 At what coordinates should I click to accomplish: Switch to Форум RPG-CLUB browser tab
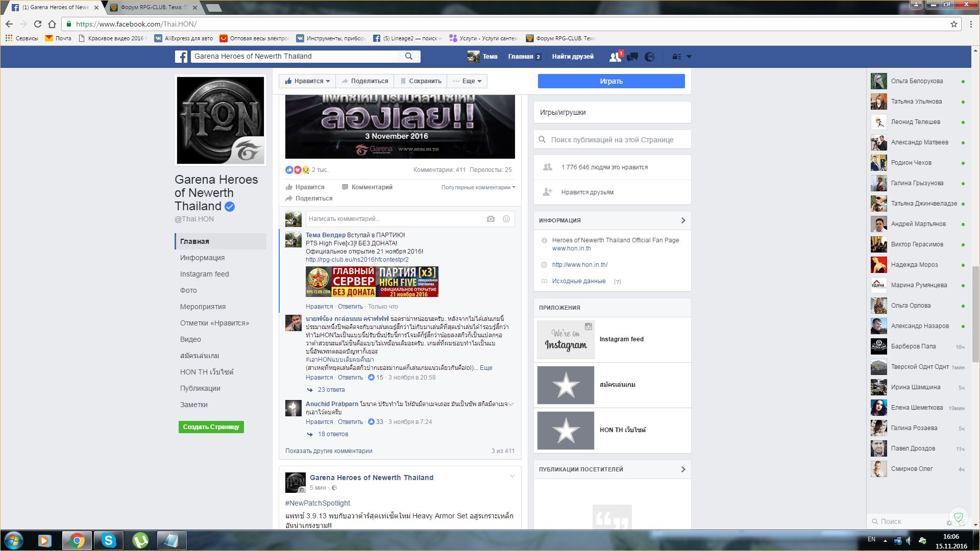[x=154, y=7]
